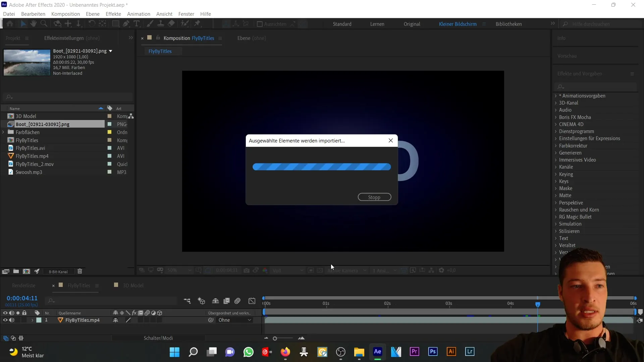Image resolution: width=644 pixels, height=362 pixels.
Task: Expand the Keying effects category
Action: (556, 174)
